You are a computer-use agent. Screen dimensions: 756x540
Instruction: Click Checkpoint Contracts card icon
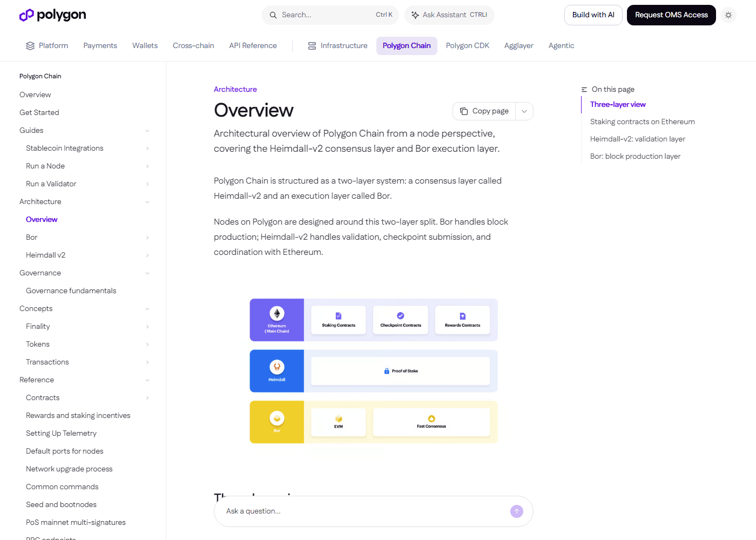tap(401, 316)
